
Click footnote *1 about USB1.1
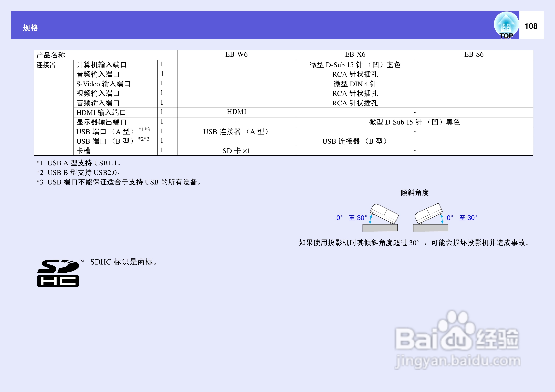coord(79,163)
